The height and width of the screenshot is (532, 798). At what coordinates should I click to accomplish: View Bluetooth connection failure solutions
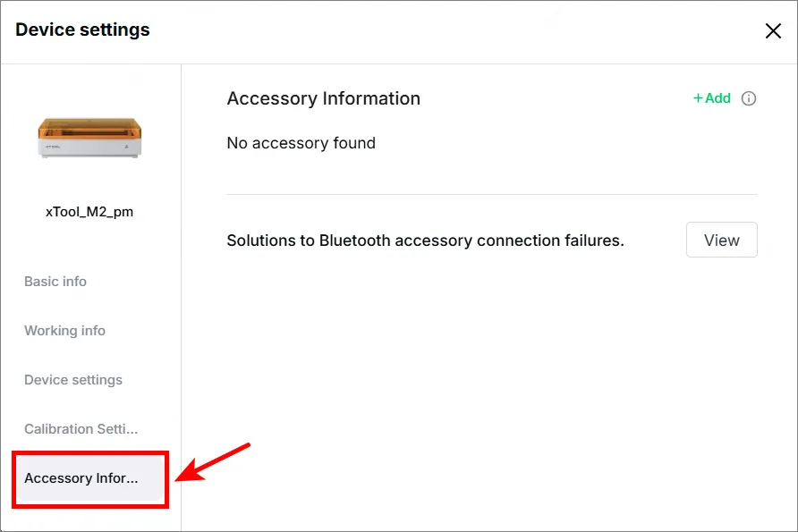tap(721, 240)
